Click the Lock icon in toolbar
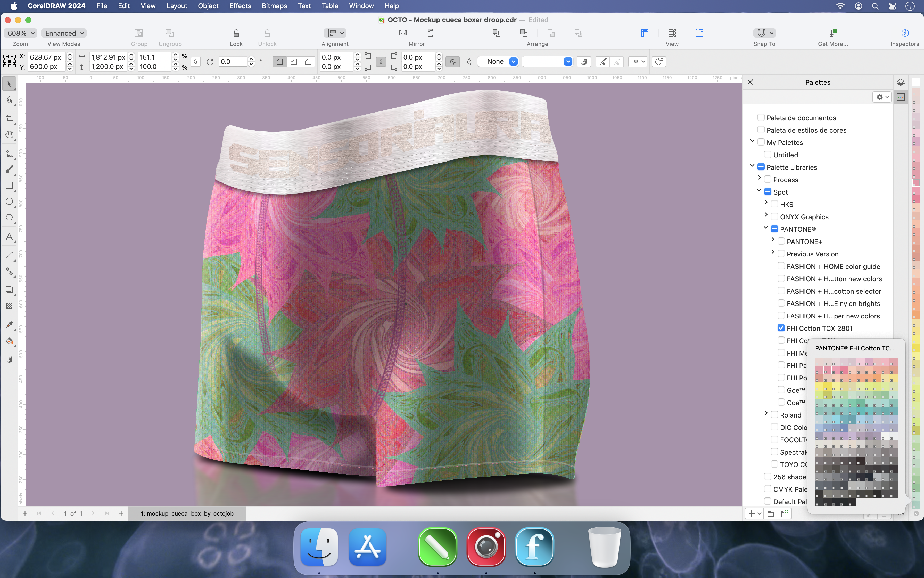This screenshot has height=578, width=924. [236, 33]
